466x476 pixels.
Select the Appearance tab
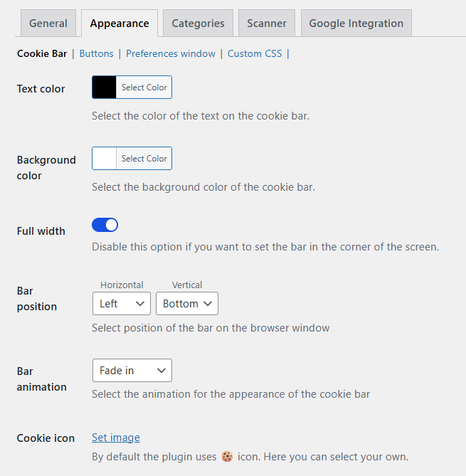click(x=120, y=23)
